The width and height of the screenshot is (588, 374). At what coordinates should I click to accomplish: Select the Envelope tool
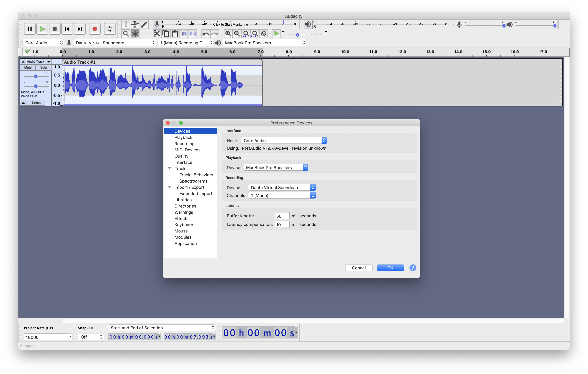click(135, 24)
